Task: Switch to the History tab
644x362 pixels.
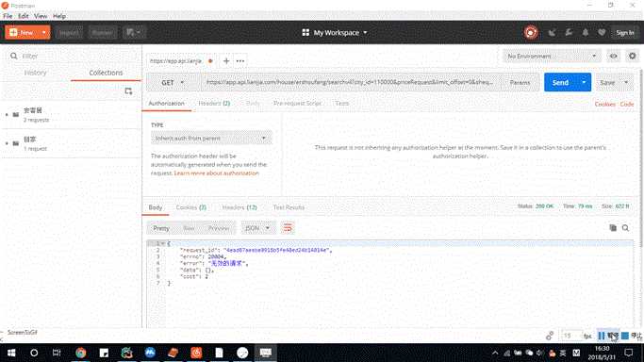Action: 35,73
